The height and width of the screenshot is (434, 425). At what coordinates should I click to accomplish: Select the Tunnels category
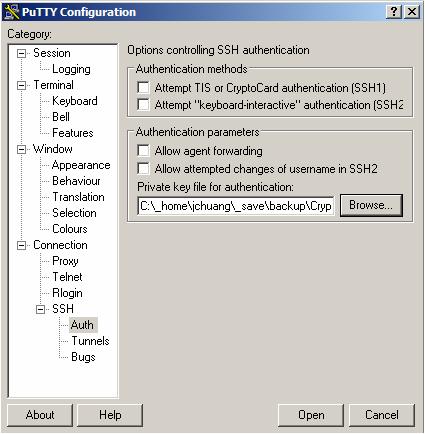(90, 341)
